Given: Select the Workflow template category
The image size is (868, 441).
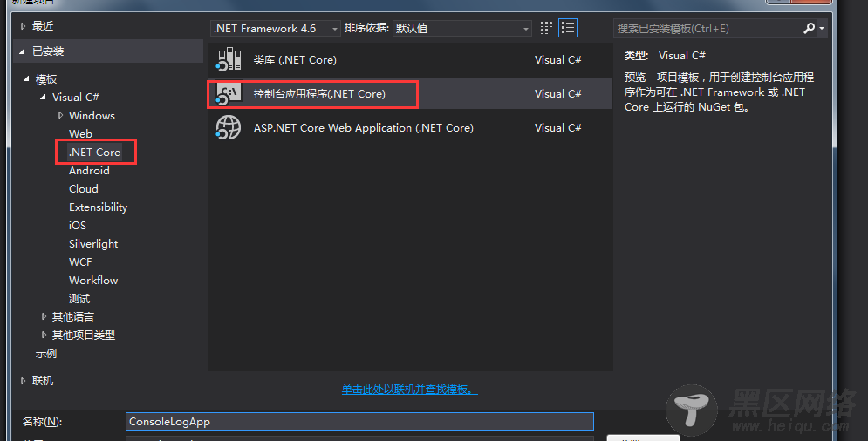Looking at the screenshot, I should pyautogui.click(x=93, y=280).
